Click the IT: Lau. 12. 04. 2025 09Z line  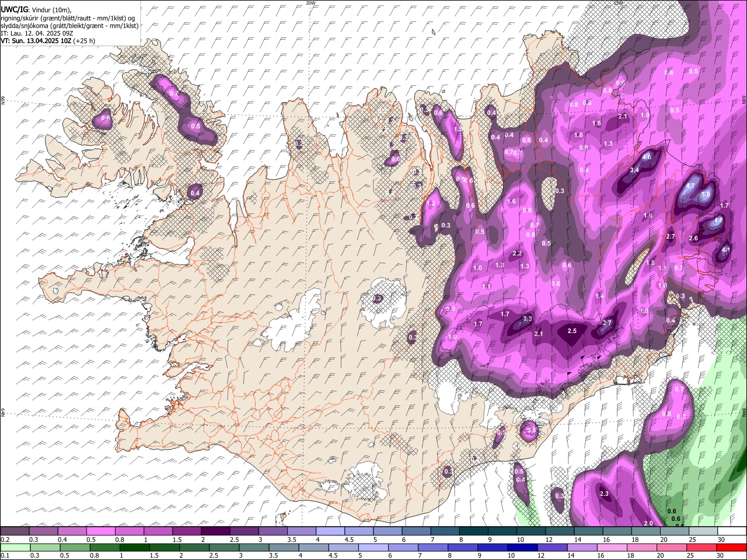coord(37,33)
